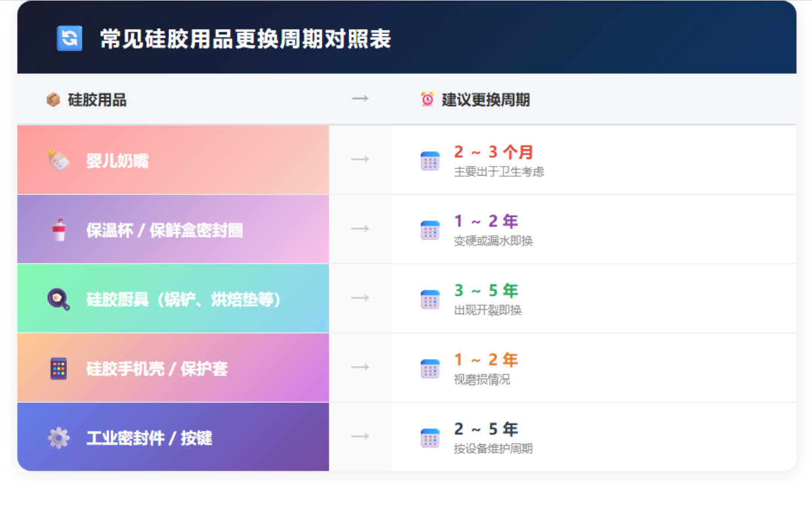Viewport: 812px width, 519px height.
Task: Click the purple 1 ~ 2 年 value
Action: point(486,222)
